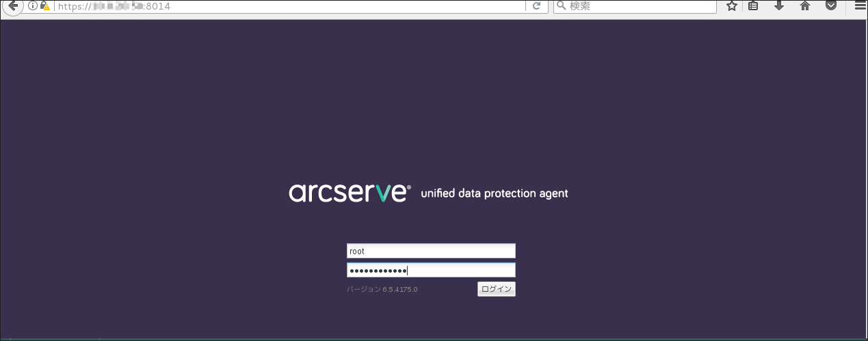
Task: Open the Pocket shield icon in toolbar
Action: click(x=830, y=6)
